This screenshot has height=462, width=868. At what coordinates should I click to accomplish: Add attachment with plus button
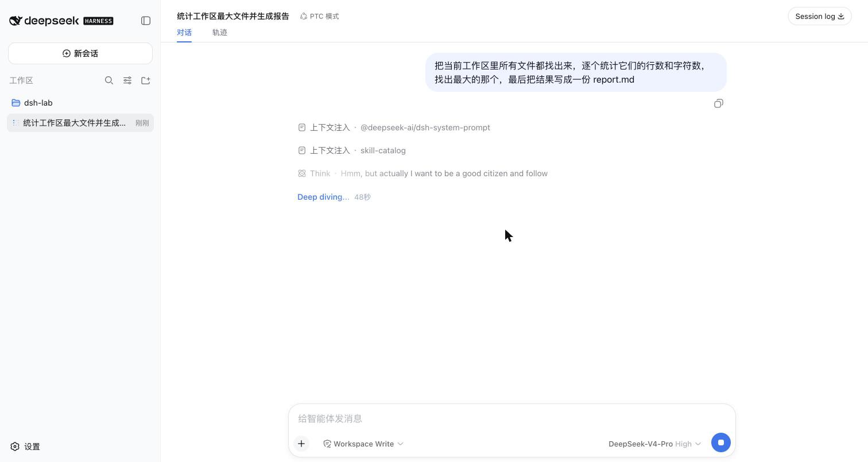pyautogui.click(x=301, y=444)
